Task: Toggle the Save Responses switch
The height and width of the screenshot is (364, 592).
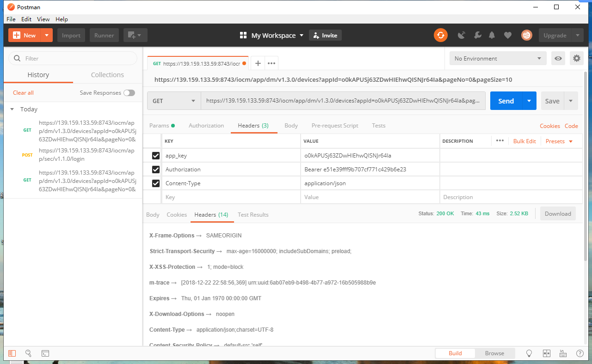Action: [129, 93]
